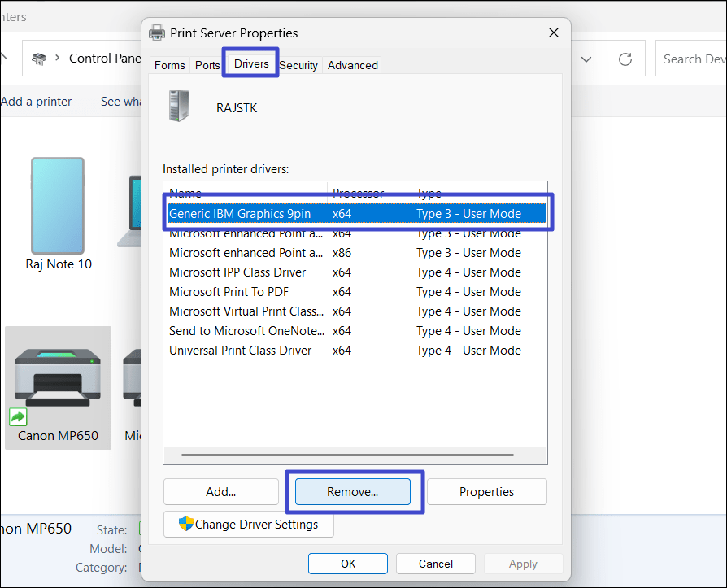Open the Add driver wizard with Add button
Image resolution: width=727 pixels, height=588 pixels.
221,491
